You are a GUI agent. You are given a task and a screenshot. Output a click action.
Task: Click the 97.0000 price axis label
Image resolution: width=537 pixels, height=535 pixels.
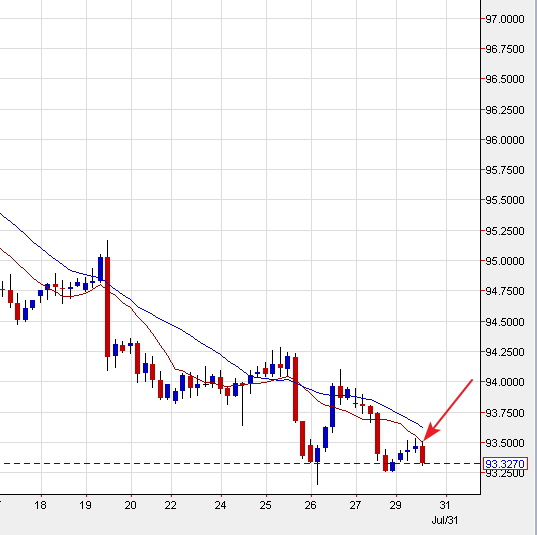click(x=505, y=19)
